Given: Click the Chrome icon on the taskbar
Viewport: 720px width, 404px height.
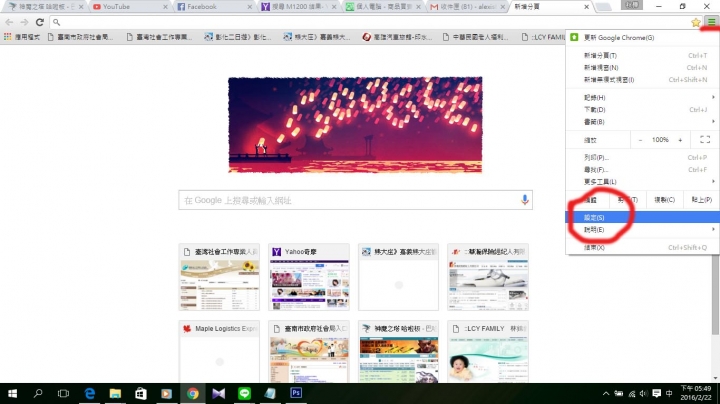Looking at the screenshot, I should (192, 393).
